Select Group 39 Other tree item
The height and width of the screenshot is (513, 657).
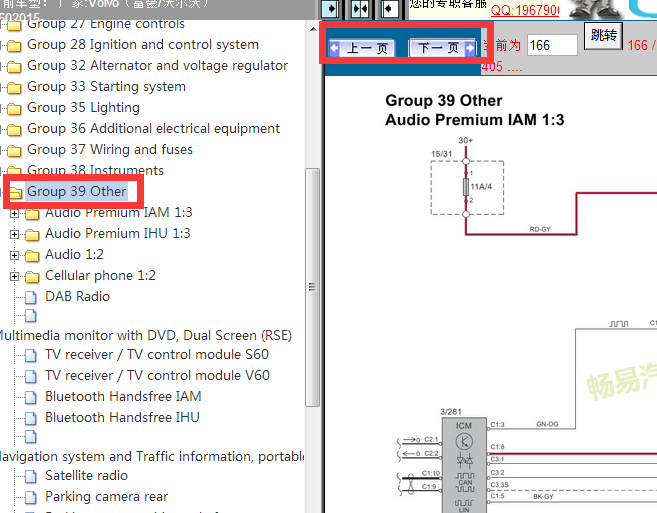76,192
